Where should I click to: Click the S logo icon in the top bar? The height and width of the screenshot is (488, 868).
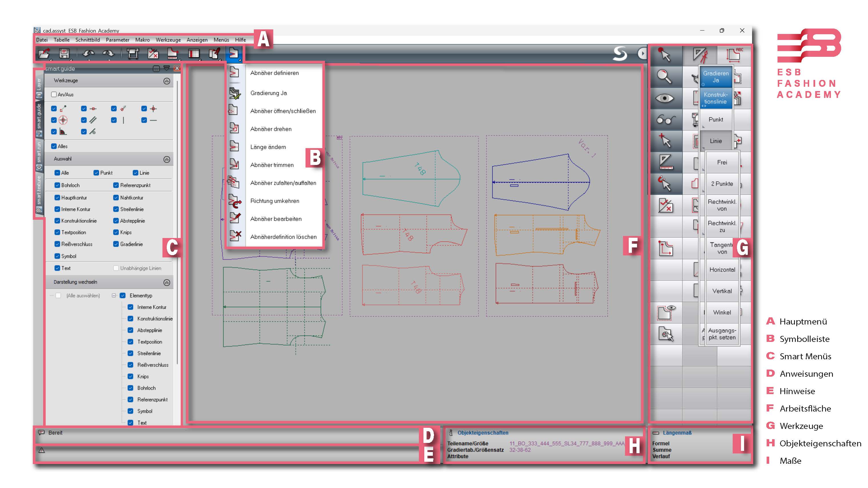click(x=620, y=54)
